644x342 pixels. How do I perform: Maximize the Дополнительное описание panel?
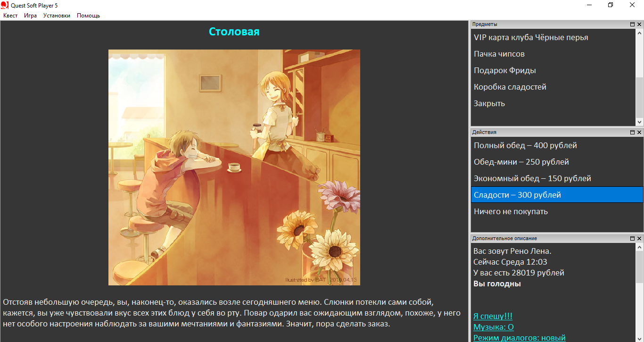[x=632, y=238]
